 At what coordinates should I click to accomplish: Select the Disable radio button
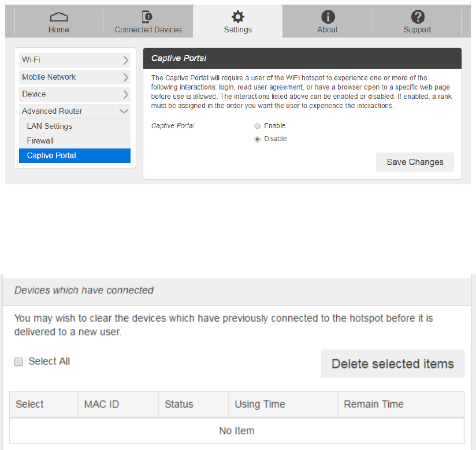coord(258,139)
